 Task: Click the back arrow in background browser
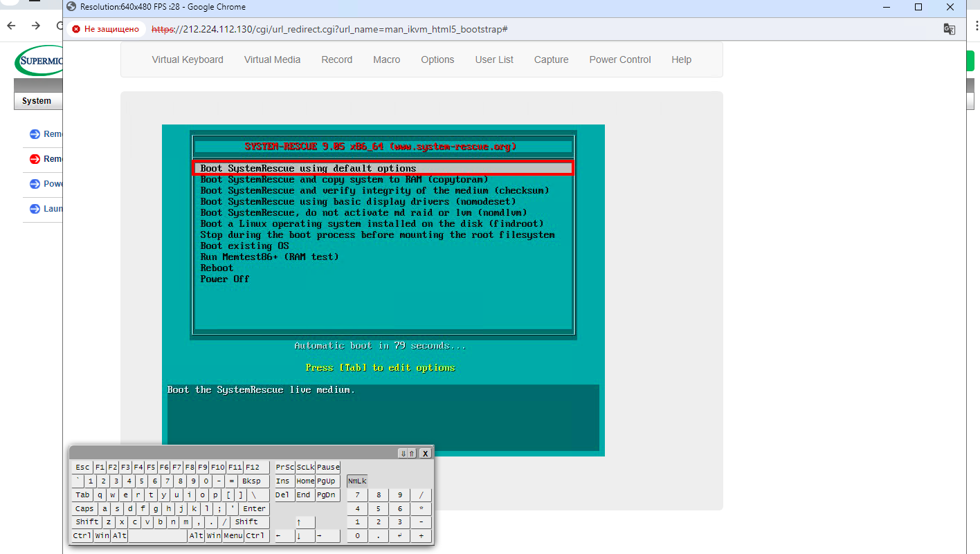(x=11, y=26)
